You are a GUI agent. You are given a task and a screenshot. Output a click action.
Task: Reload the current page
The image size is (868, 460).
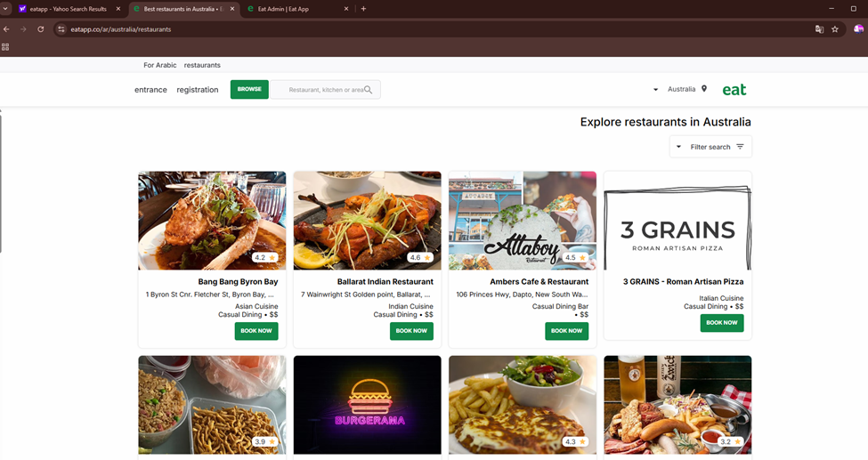coord(40,29)
